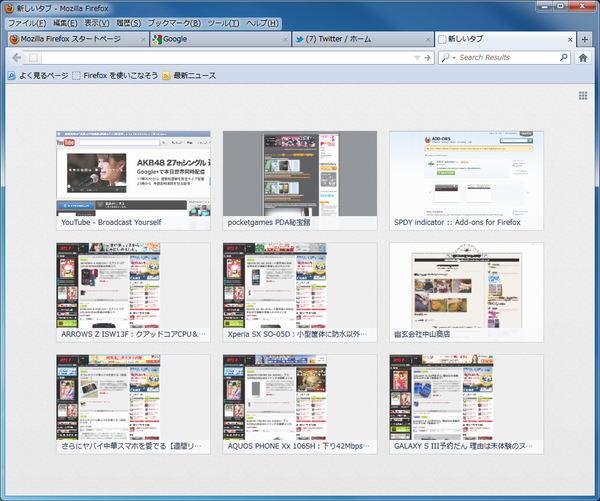Image resolution: width=600 pixels, height=501 pixels.
Task: Open the YouTube - Broadcast Yourself thumbnail
Action: (x=133, y=181)
